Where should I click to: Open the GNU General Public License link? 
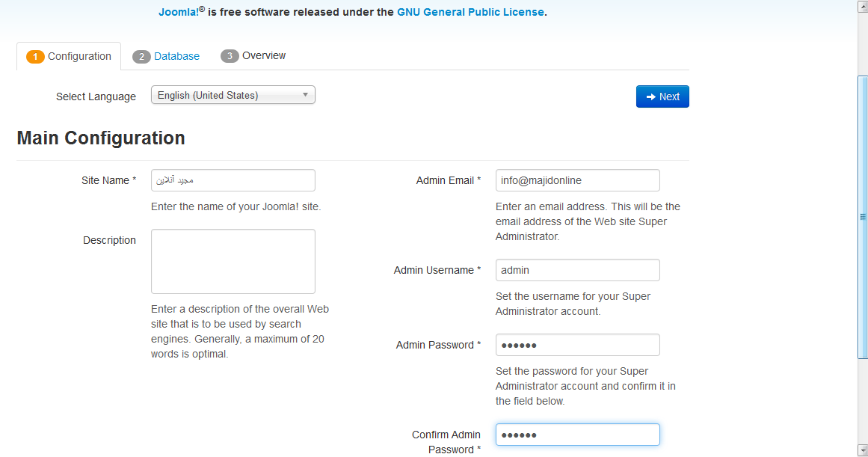coord(470,12)
